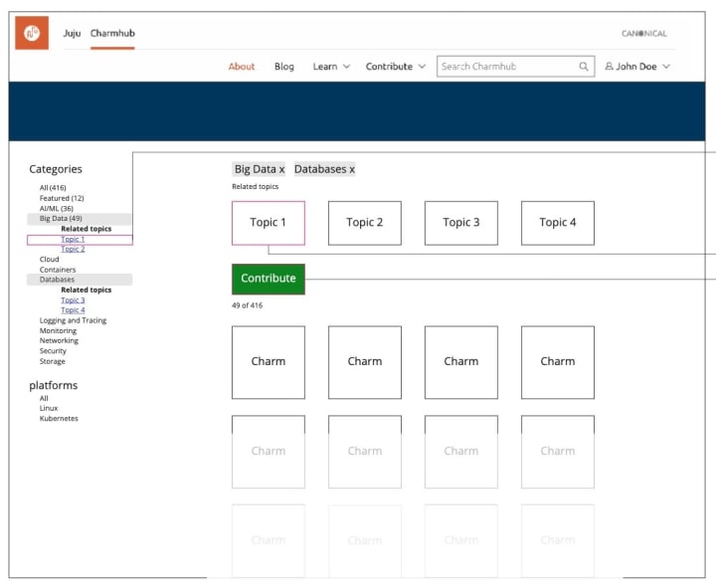Select All (416) category
This screenshot has width=716, height=588.
tap(53, 188)
